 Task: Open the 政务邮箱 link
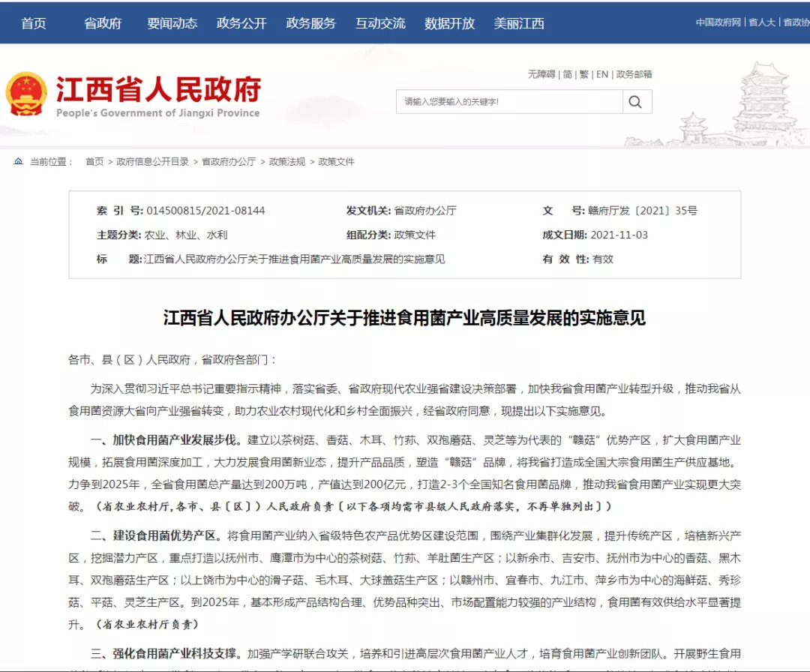[634, 74]
